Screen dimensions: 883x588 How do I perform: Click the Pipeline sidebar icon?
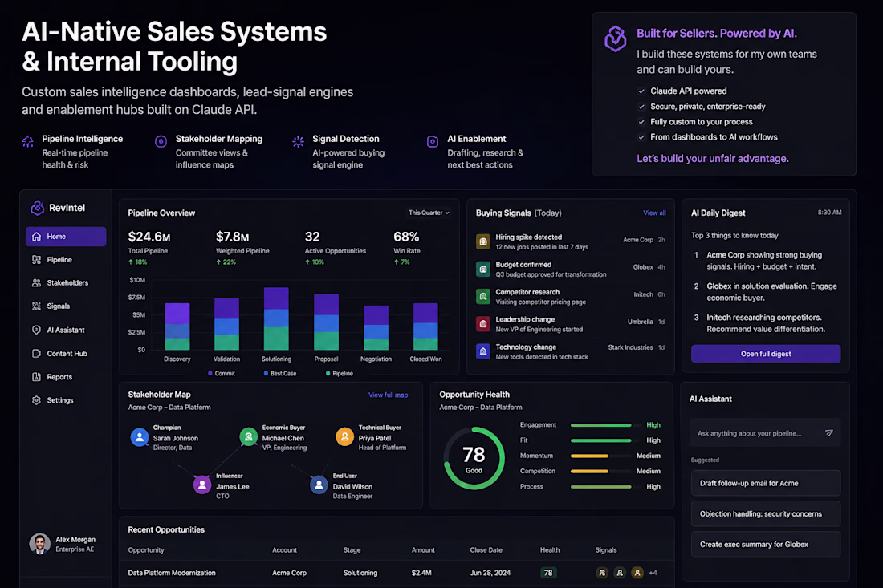coord(37,259)
